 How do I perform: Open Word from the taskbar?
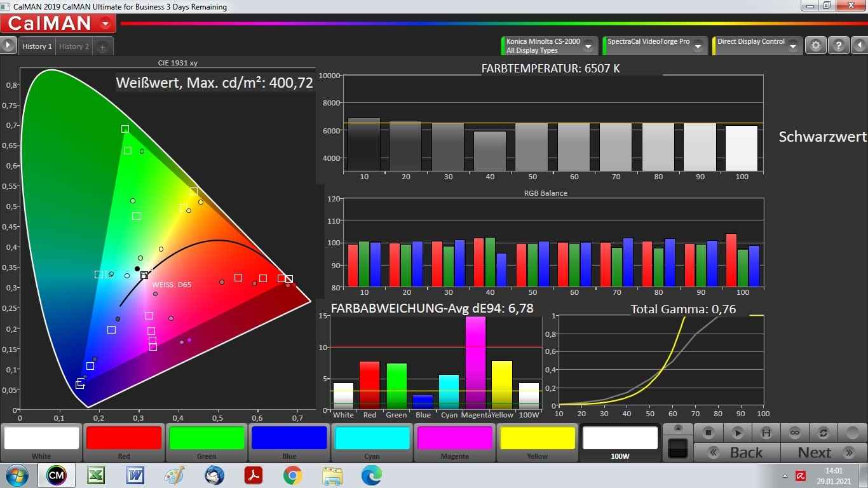pos(135,475)
